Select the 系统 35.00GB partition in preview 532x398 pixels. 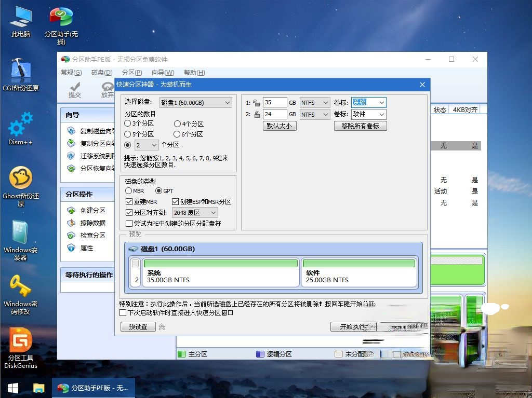(220, 272)
